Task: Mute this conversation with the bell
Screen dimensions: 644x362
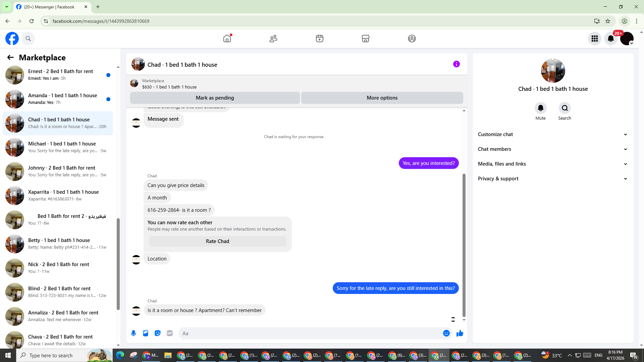Action: pos(540,108)
